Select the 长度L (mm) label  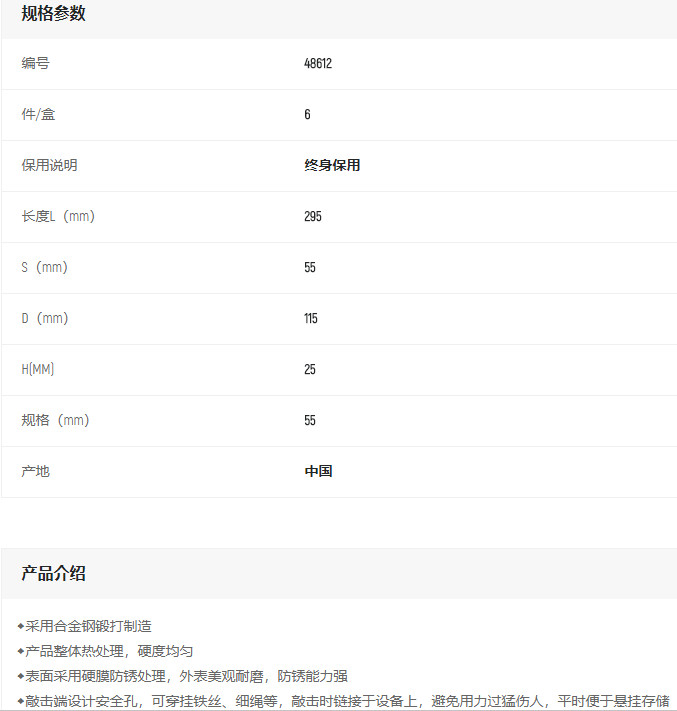(58, 216)
